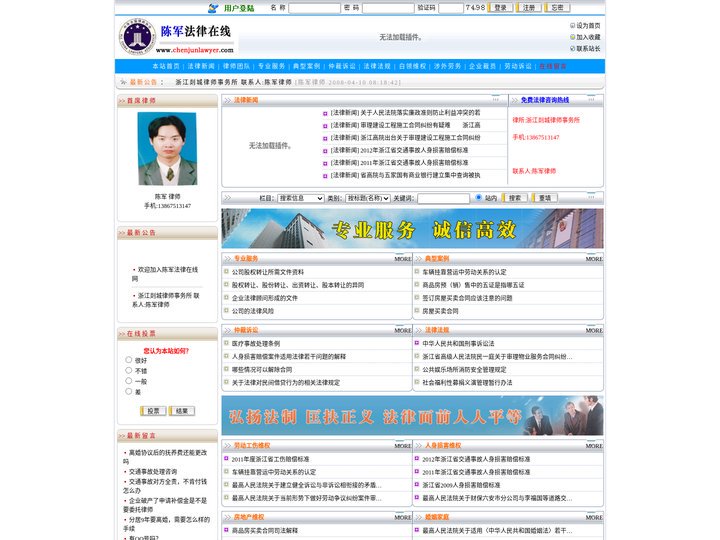The height and width of the screenshot is (540, 720).
Task: Click the 忘密 button
Action: tap(557, 8)
